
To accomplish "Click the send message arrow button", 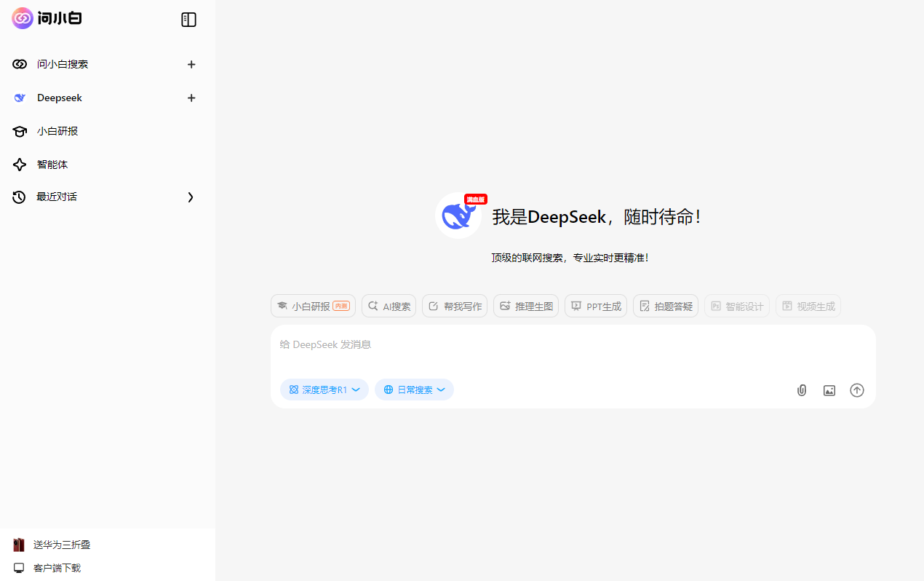I will click(x=856, y=390).
